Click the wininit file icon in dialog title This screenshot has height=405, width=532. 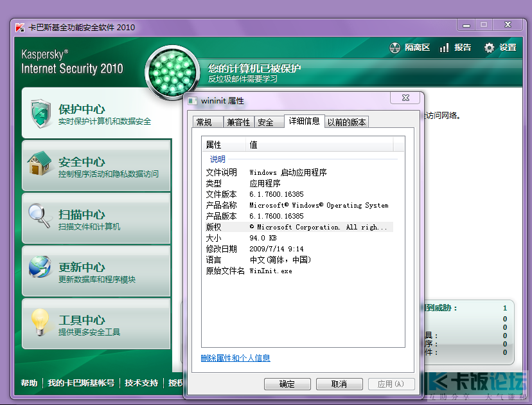pos(193,101)
